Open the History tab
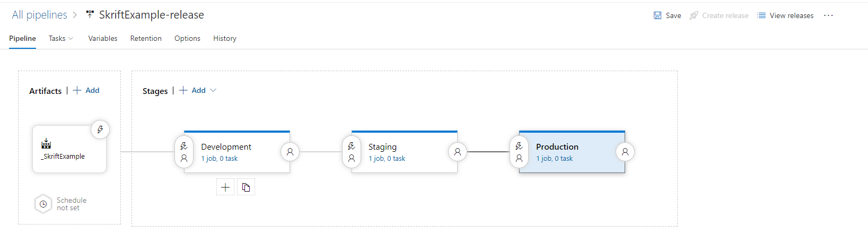Screen dimensions: 868x233 [225, 38]
